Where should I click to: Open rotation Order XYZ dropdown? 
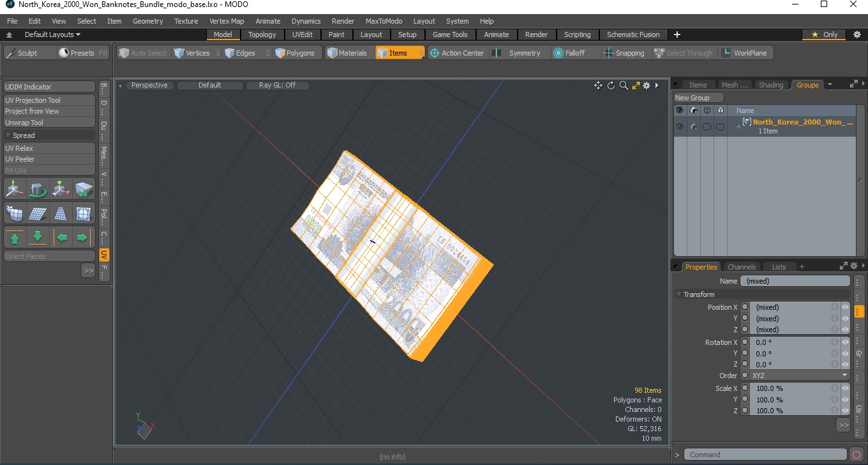coord(800,376)
